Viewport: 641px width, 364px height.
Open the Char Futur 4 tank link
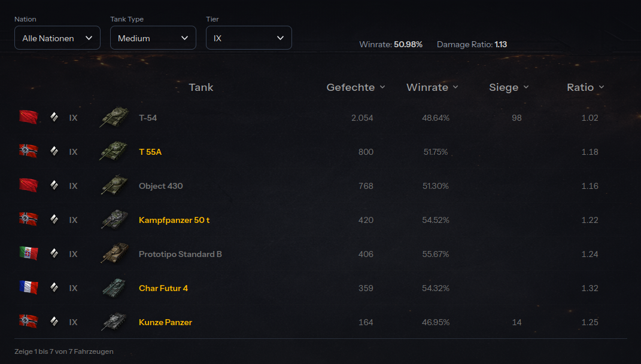(163, 288)
